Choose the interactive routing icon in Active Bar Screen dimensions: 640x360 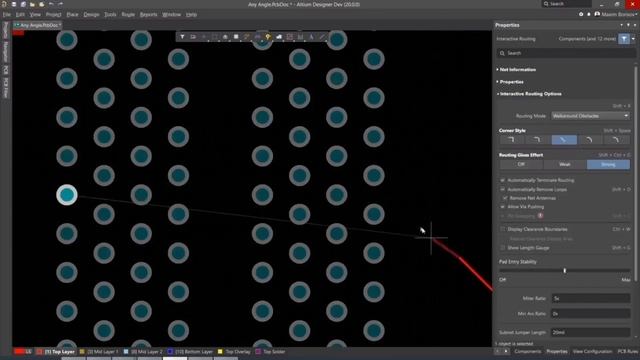247,37
